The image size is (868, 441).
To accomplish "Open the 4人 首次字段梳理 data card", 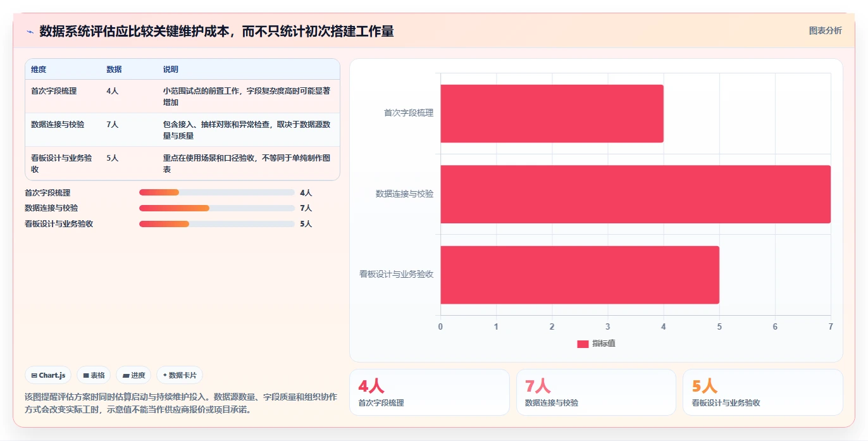I will tap(429, 392).
